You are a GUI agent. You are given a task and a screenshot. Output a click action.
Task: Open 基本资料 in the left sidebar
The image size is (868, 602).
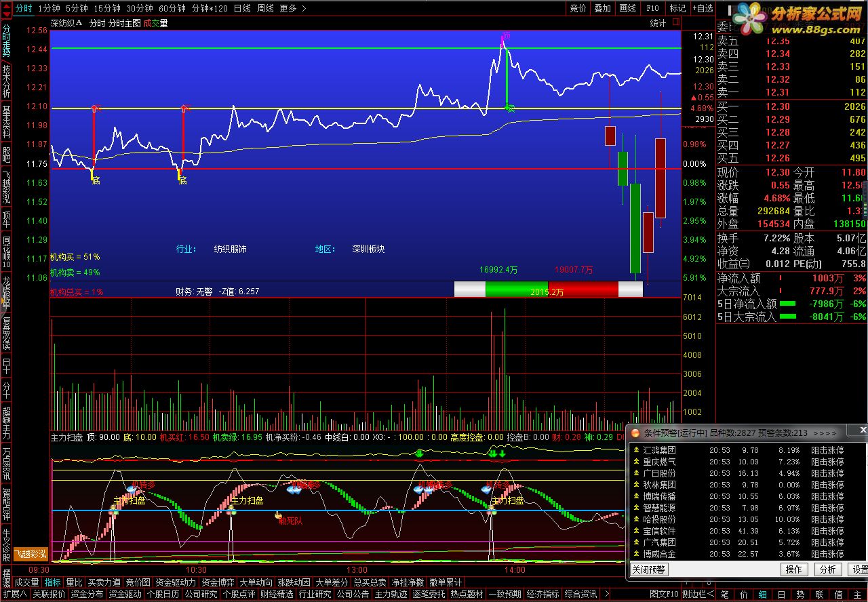click(x=6, y=122)
